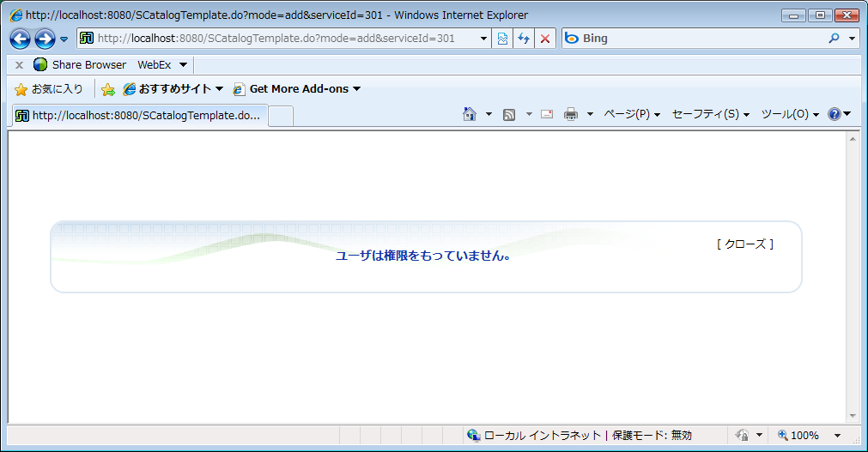Open the お気に入り favorites button

pyautogui.click(x=49, y=89)
